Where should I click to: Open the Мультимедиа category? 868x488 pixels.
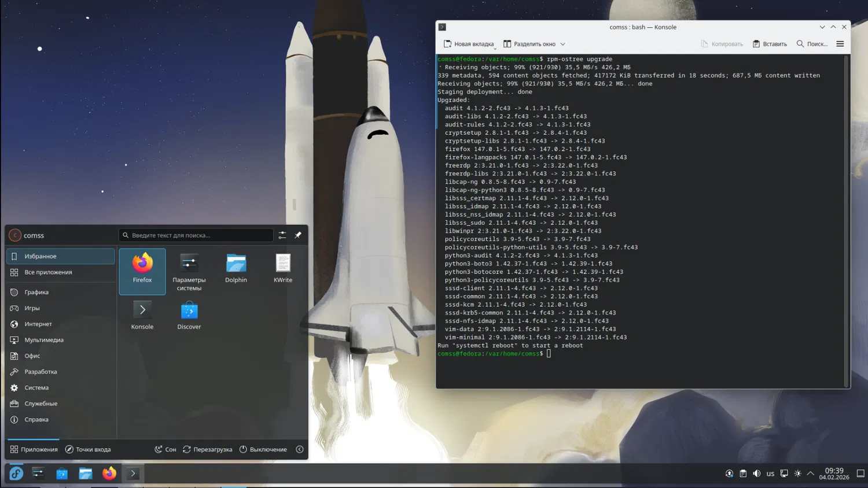click(x=61, y=340)
